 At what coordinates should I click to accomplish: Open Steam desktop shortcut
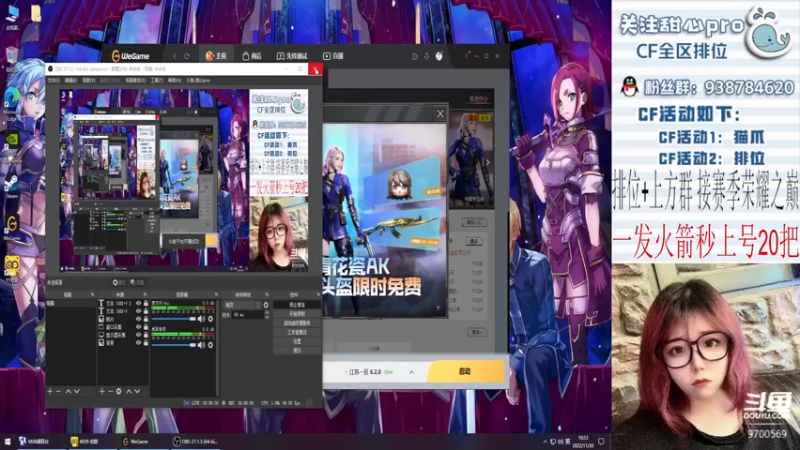(12, 186)
